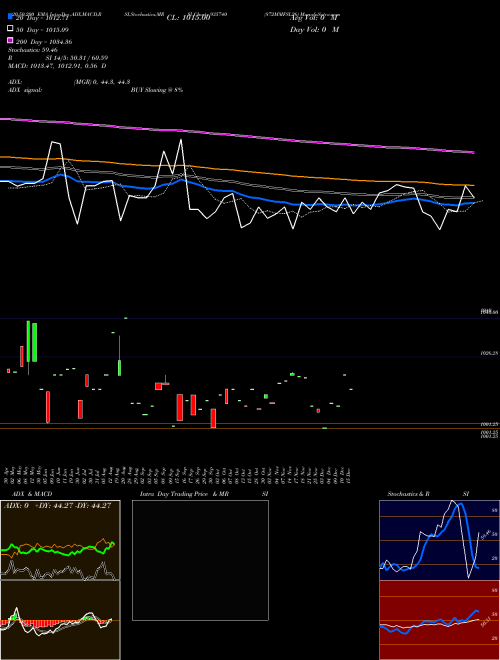Click the orange moving average line
The image size is (500, 660).
(x=236, y=170)
